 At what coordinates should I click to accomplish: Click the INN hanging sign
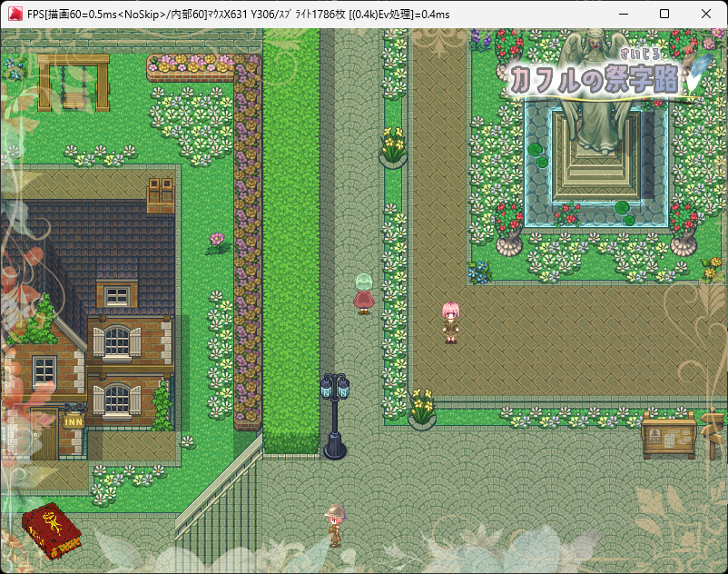[74, 420]
